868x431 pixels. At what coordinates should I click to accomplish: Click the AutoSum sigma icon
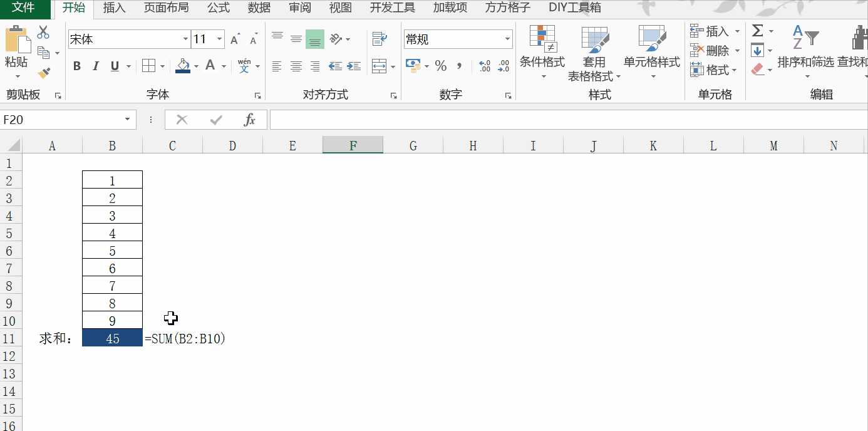(x=758, y=31)
